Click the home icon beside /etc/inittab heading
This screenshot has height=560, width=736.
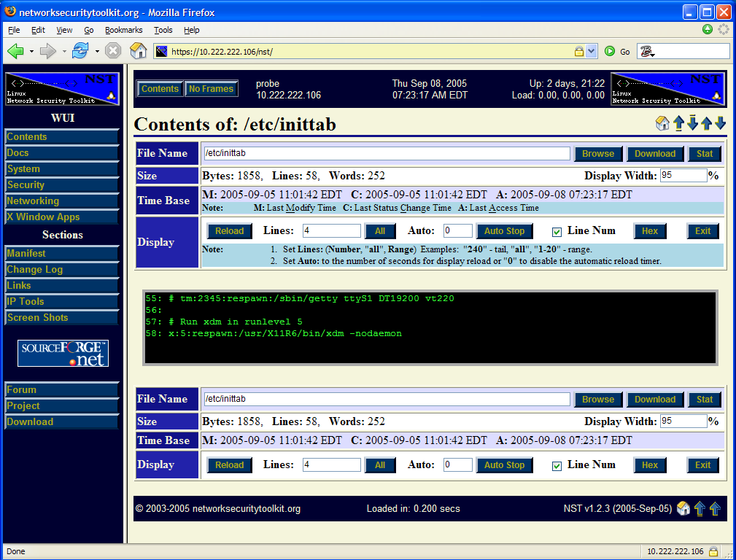point(662,124)
